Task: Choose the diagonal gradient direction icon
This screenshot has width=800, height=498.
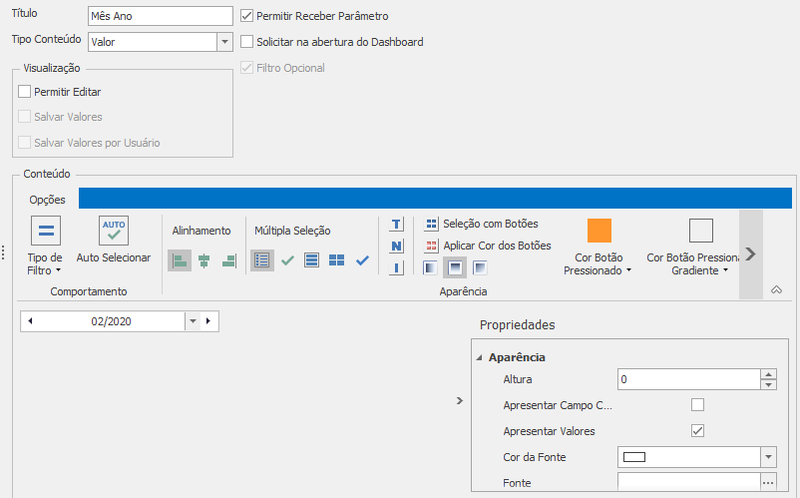Action: (480, 268)
